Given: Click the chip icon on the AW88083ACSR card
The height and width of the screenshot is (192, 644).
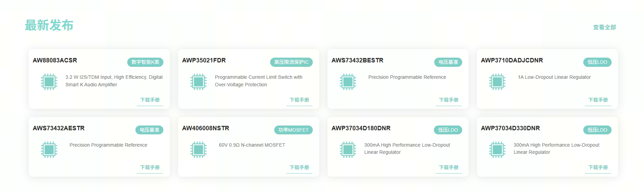Looking at the screenshot, I should pyautogui.click(x=49, y=82).
